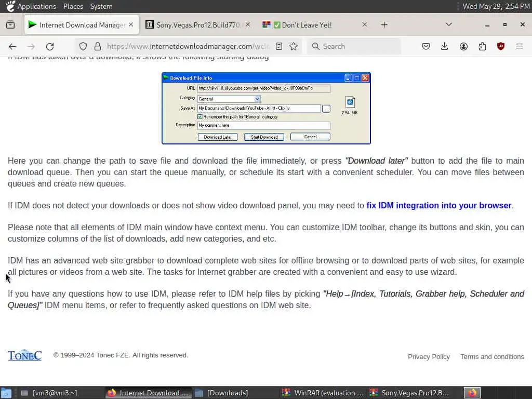Click the clock showing Wed May 29

point(496,6)
